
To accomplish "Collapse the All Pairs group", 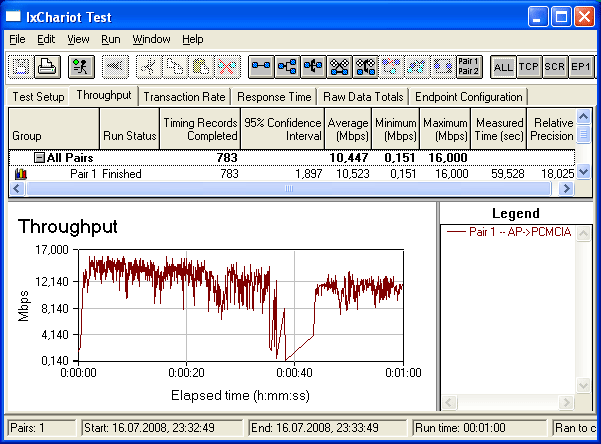I will [39, 158].
